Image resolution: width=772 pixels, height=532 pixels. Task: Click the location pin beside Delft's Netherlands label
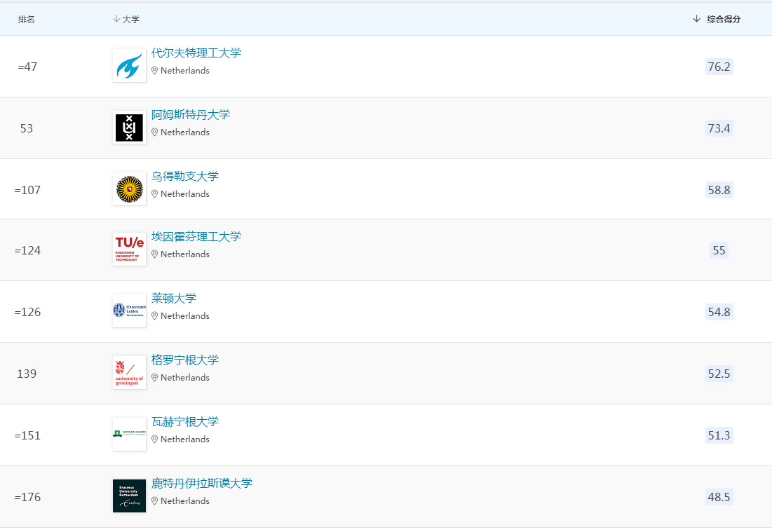154,70
